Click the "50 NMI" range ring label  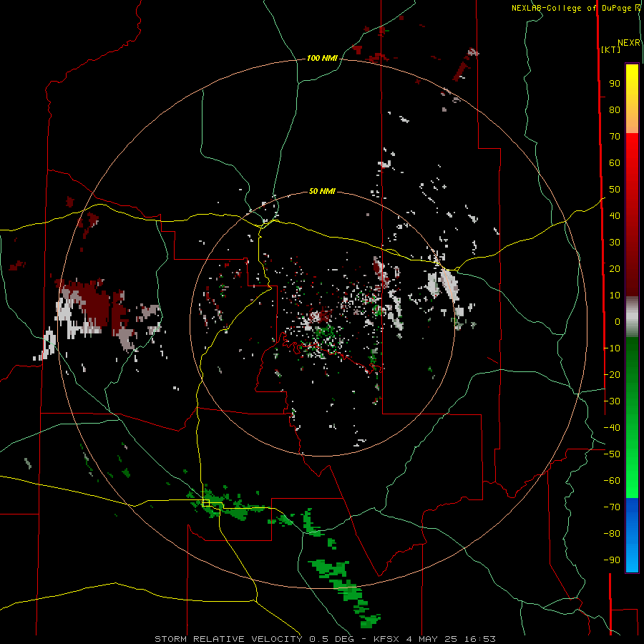[322, 191]
